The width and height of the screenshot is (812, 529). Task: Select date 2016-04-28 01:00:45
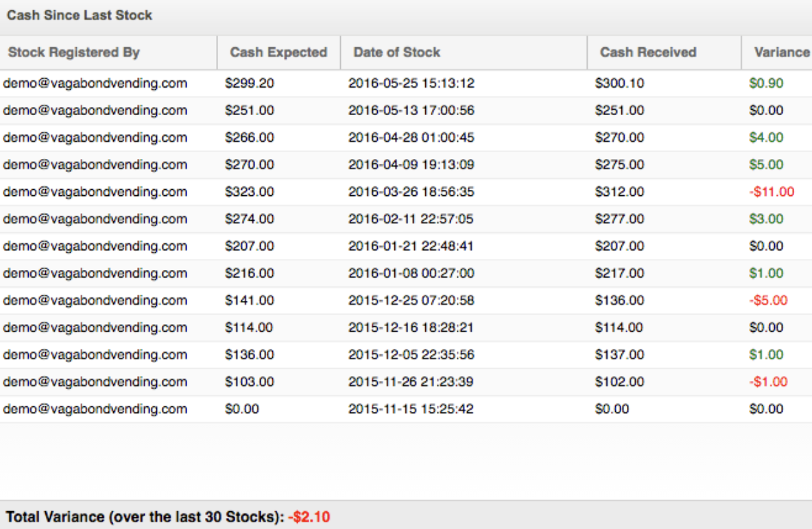(x=411, y=138)
